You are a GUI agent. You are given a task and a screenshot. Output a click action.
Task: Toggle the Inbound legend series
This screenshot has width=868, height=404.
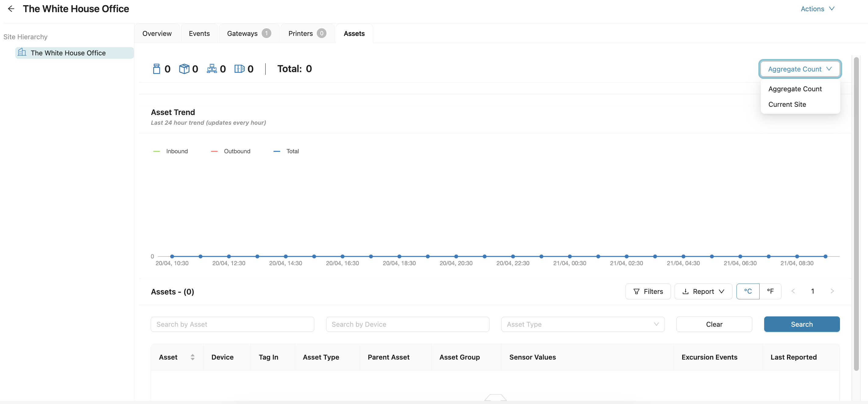pyautogui.click(x=171, y=151)
